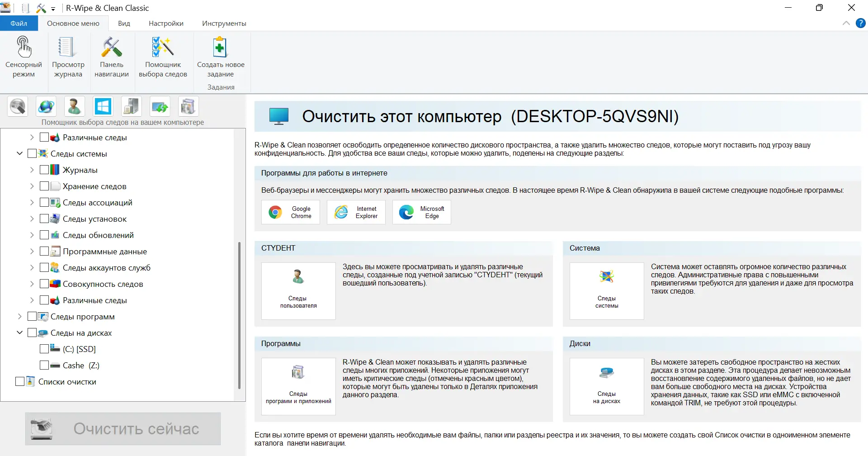Select the internet traces globe icon
Screen dimensions: 868x456
[x=46, y=106]
